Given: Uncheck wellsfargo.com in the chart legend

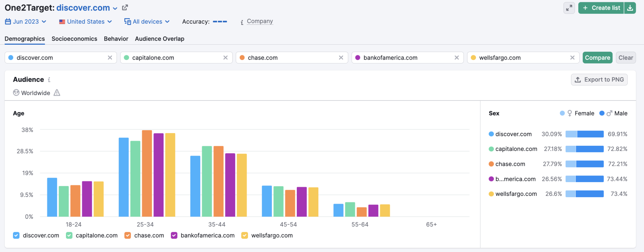Looking at the screenshot, I should click(245, 235).
